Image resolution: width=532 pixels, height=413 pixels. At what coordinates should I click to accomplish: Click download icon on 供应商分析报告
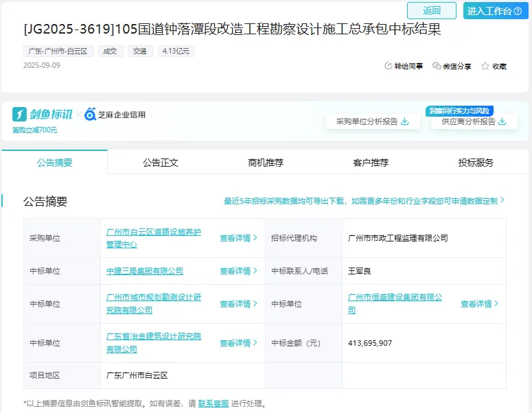502,121
